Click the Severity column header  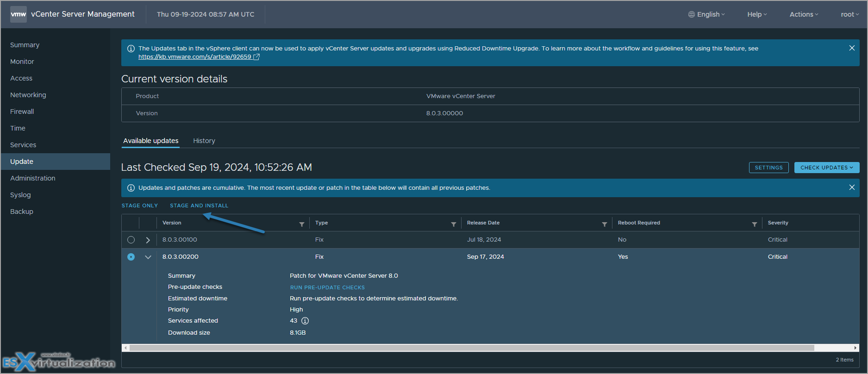click(x=778, y=223)
